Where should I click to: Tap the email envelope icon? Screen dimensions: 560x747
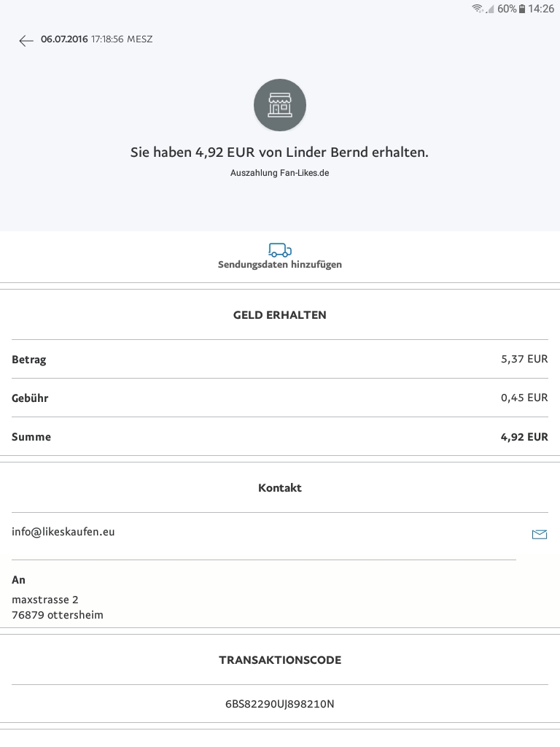coord(540,535)
